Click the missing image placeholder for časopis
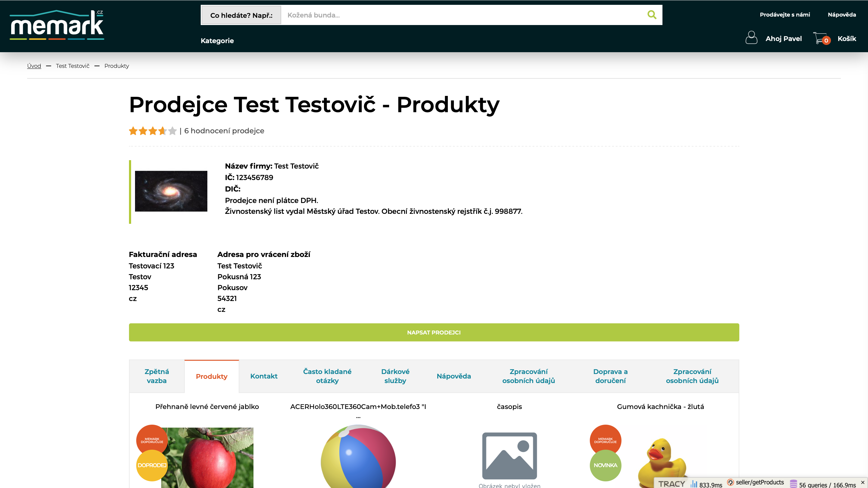The image size is (868, 488). tap(509, 456)
